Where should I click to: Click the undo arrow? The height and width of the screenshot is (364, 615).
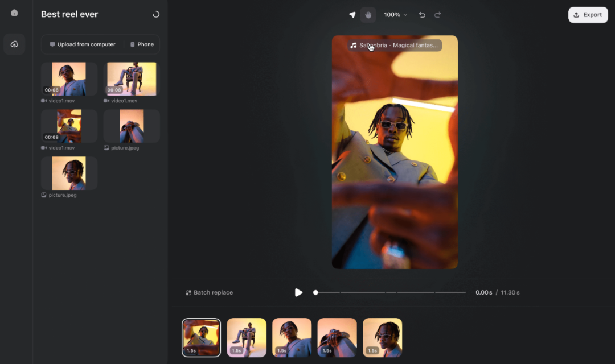tap(422, 15)
